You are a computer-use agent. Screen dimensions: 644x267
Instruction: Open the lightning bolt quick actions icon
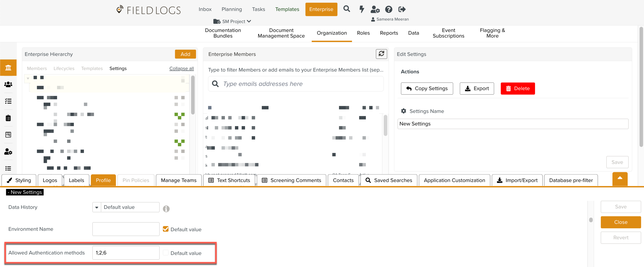click(x=362, y=9)
